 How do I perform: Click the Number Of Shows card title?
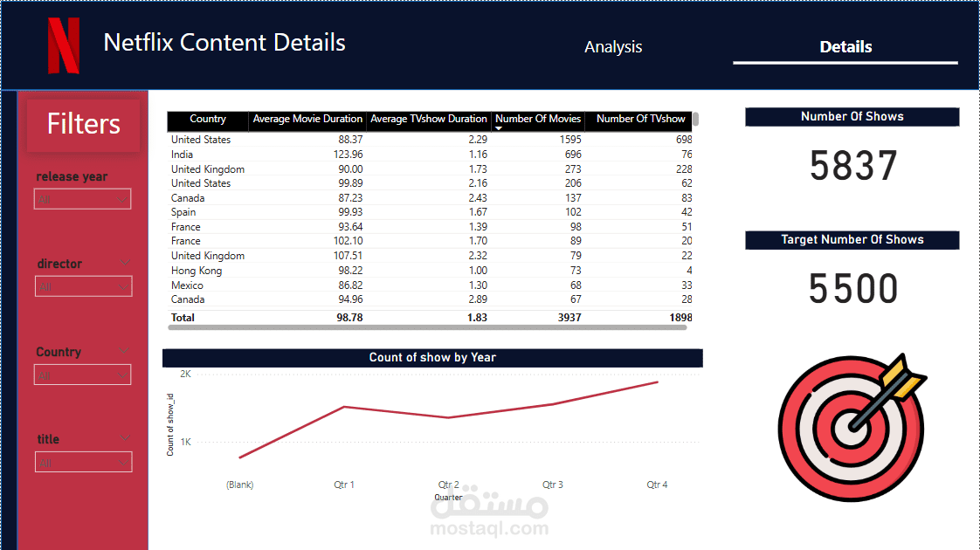coord(852,117)
